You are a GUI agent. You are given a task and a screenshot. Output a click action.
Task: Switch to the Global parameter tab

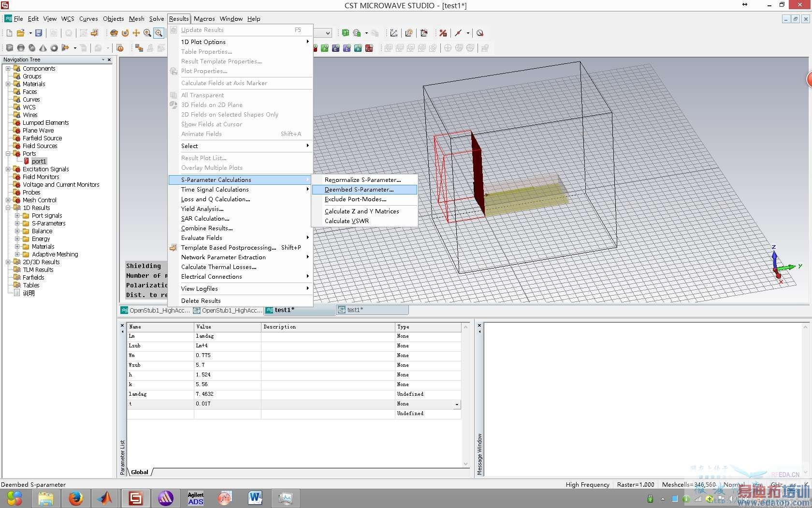(x=140, y=472)
